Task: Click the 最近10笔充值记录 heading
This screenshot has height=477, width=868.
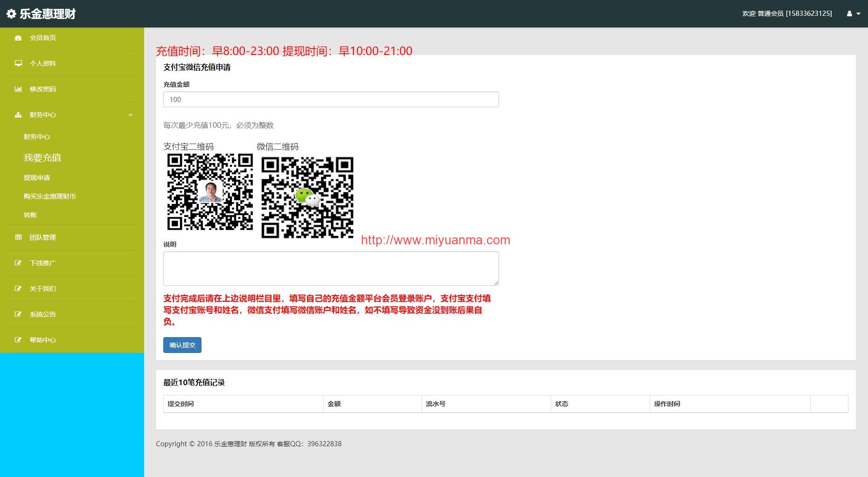Action: [x=194, y=382]
